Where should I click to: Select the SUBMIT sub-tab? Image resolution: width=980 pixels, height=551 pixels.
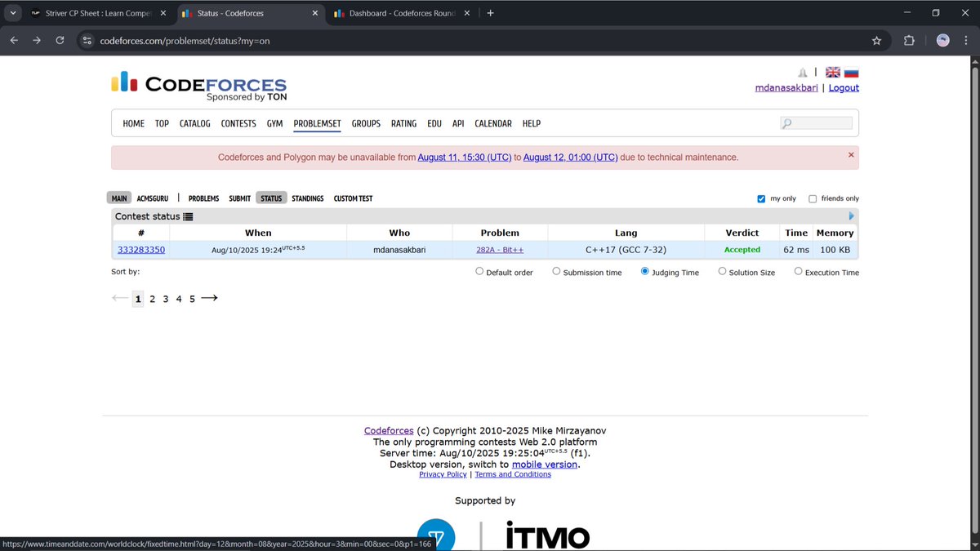tap(240, 198)
